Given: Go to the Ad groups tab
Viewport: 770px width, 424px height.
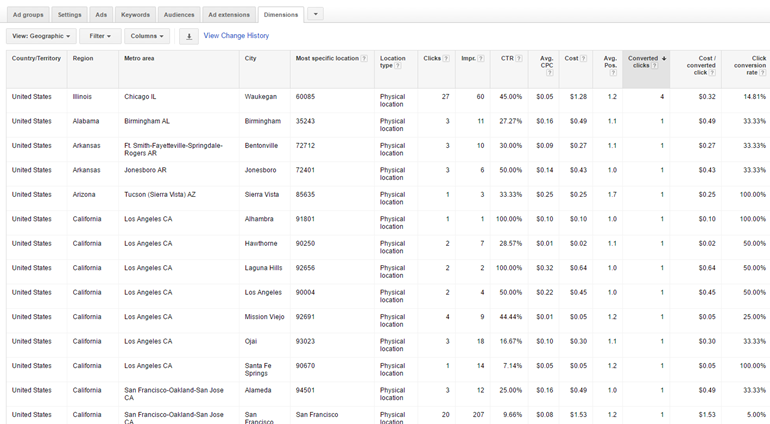Looking at the screenshot, I should click(28, 15).
